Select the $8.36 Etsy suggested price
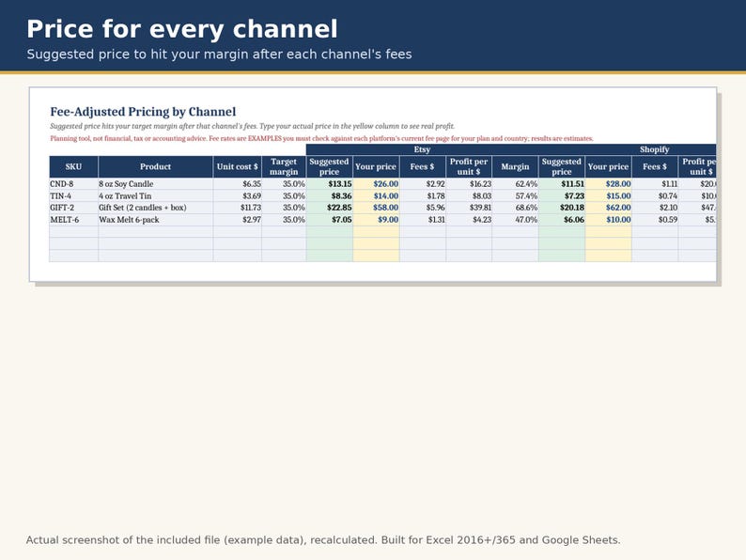746x560 pixels. click(329, 195)
